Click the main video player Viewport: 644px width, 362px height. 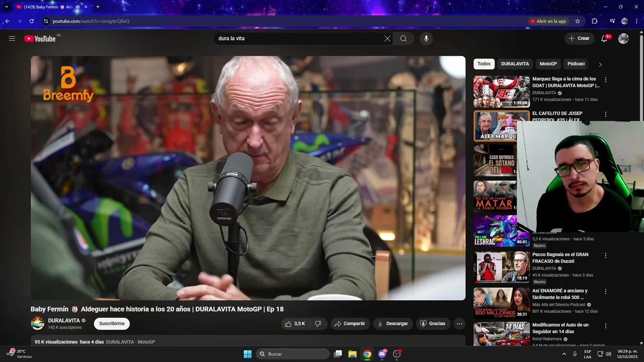click(248, 178)
